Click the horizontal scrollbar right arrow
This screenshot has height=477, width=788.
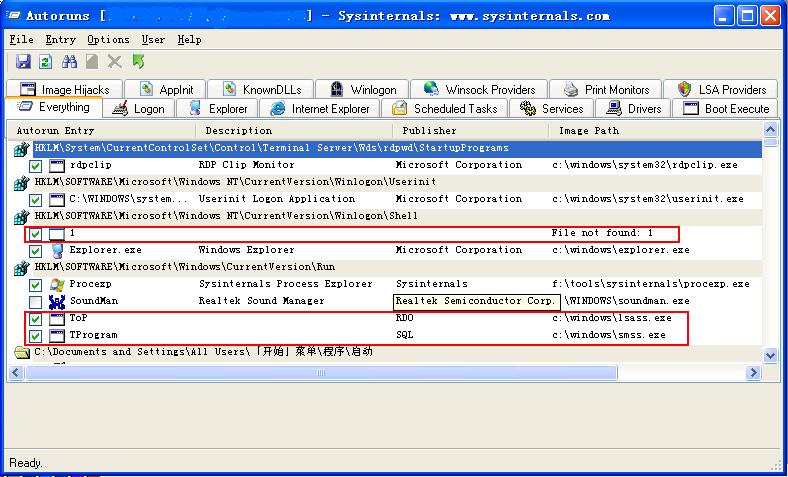[x=753, y=372]
